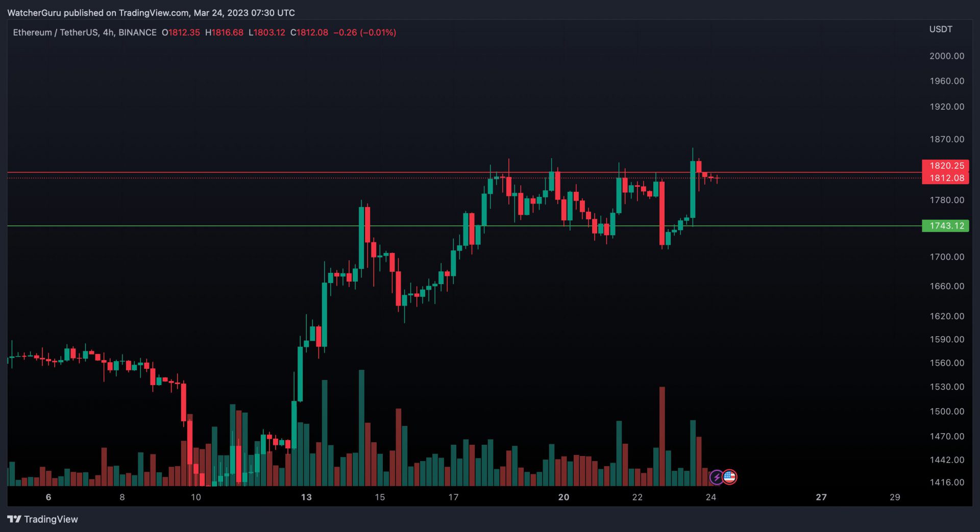This screenshot has width=980, height=532.
Task: Click the US flag economic event icon
Action: [x=729, y=477]
